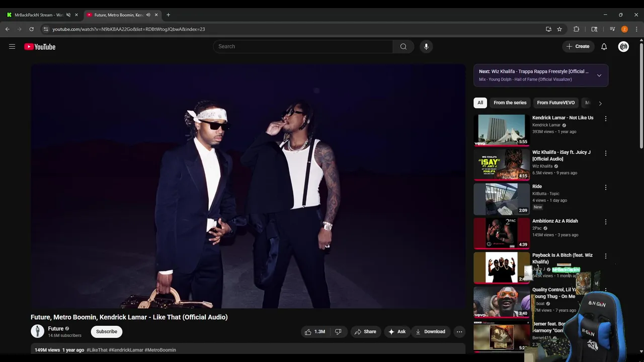Select the All filter chip
Image resolution: width=644 pixels, height=362 pixels.
(480, 103)
